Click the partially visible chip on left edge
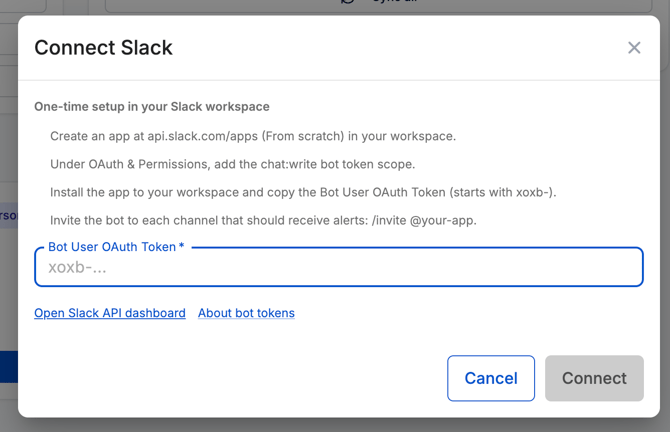The image size is (670, 432). click(x=9, y=215)
